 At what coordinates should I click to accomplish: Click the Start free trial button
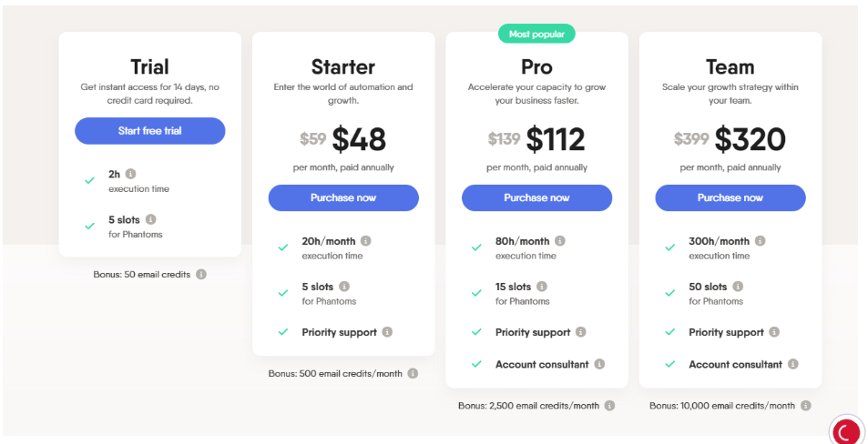click(150, 131)
